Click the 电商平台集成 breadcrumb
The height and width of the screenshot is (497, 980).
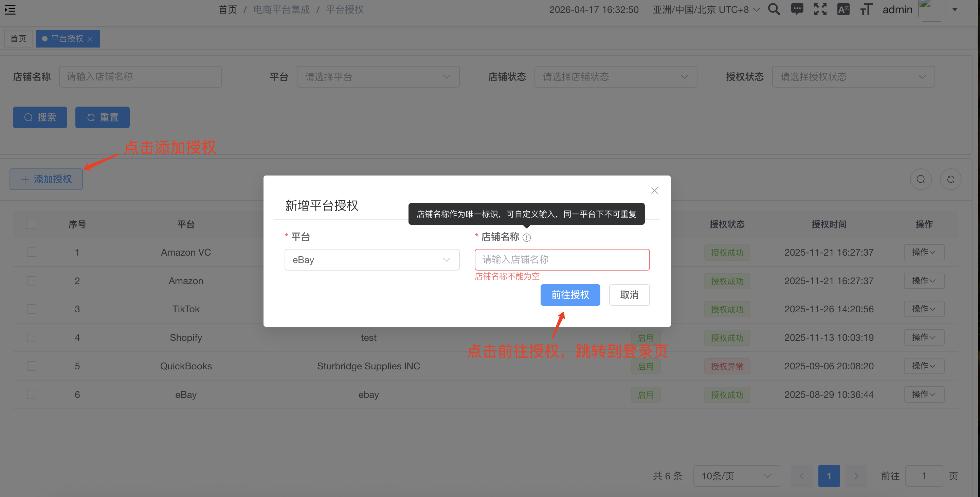tap(282, 10)
